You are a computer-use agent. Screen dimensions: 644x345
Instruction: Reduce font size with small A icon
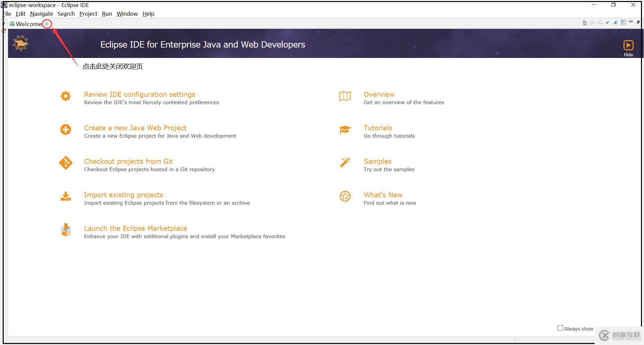(x=607, y=22)
